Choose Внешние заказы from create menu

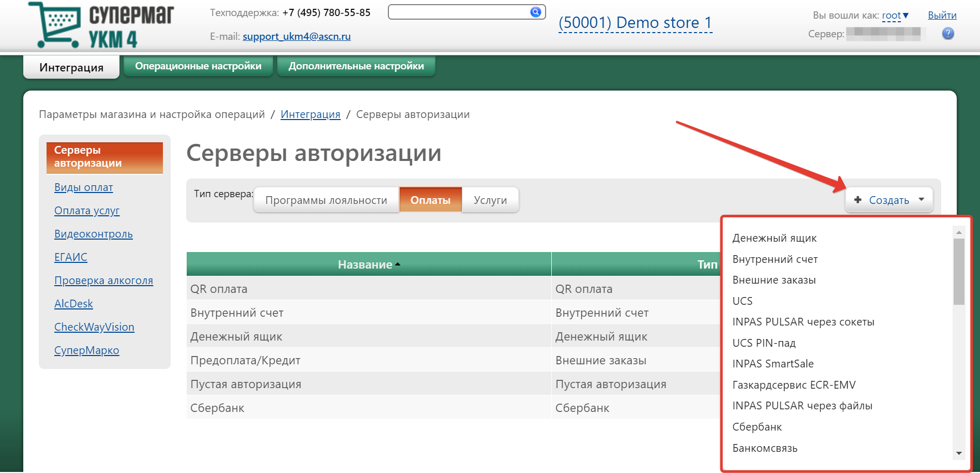click(x=774, y=280)
